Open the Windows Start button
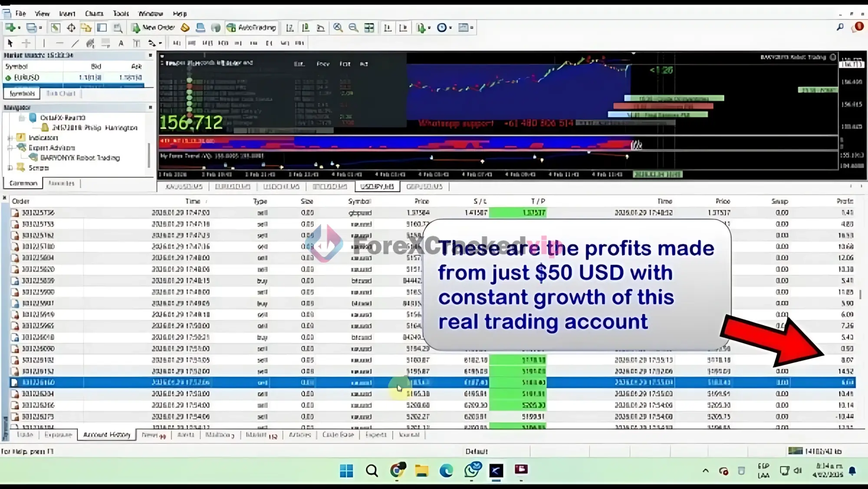The height and width of the screenshot is (489, 868). [346, 470]
